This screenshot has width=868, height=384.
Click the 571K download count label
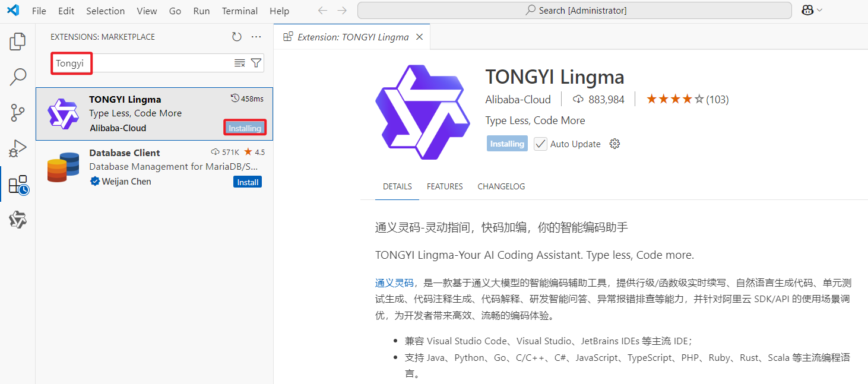pos(225,152)
